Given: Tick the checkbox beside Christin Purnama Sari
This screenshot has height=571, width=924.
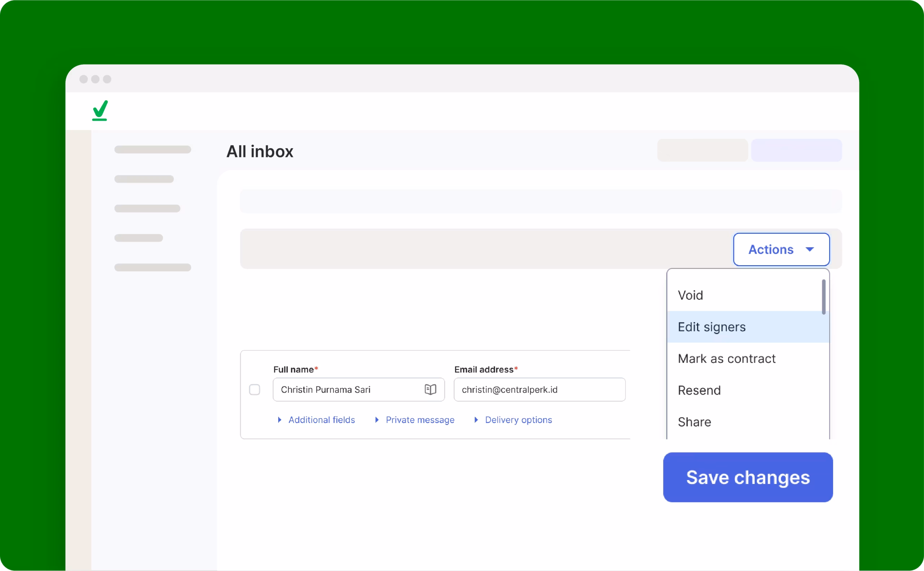Looking at the screenshot, I should pyautogui.click(x=254, y=389).
